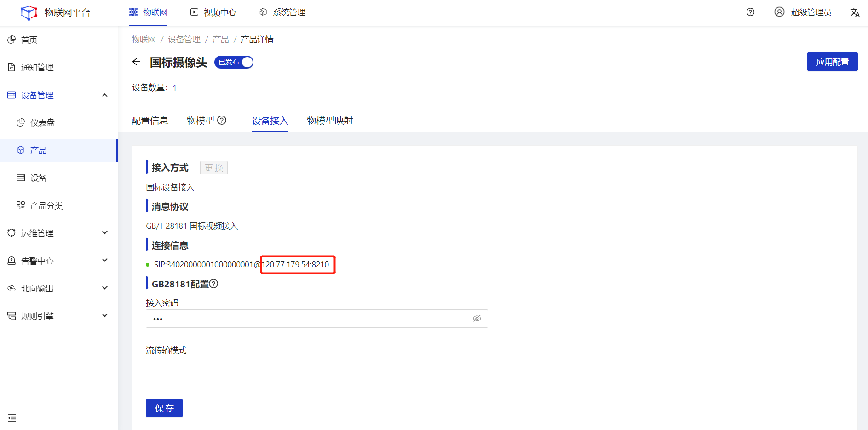Click the 超级管理员 user avatar icon
Screen dimensions: 868x430
pyautogui.click(x=779, y=12)
